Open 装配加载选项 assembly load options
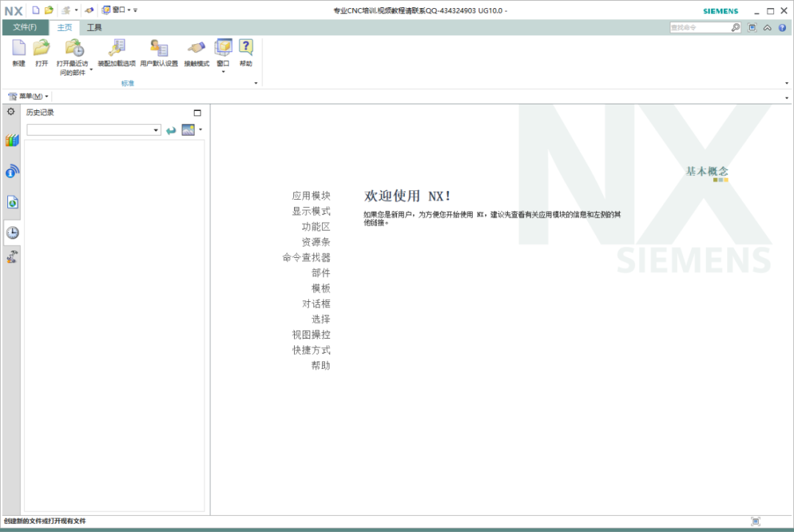The height and width of the screenshot is (532, 794). pyautogui.click(x=116, y=53)
